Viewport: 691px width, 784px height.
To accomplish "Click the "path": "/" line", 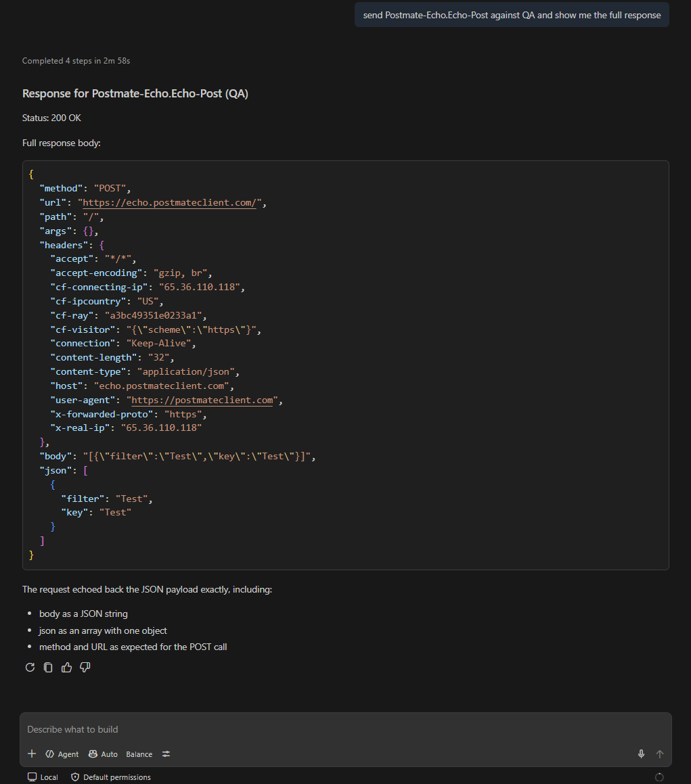I will coord(72,217).
